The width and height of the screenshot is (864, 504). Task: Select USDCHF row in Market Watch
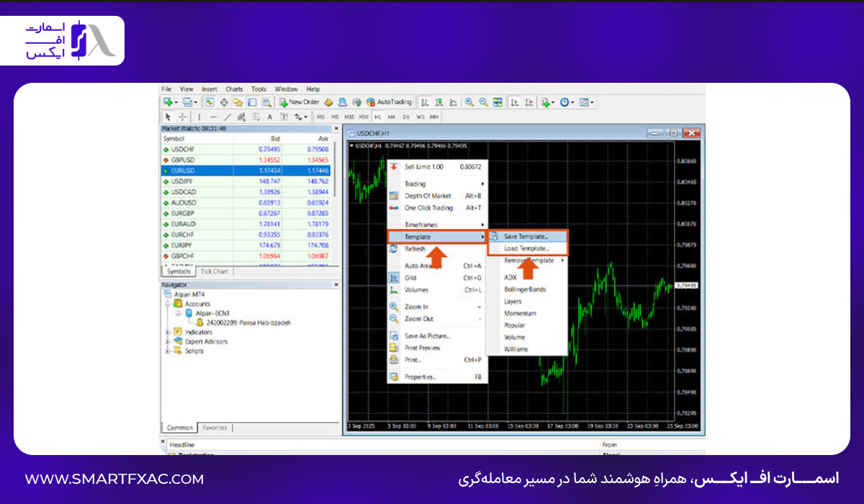(246, 149)
